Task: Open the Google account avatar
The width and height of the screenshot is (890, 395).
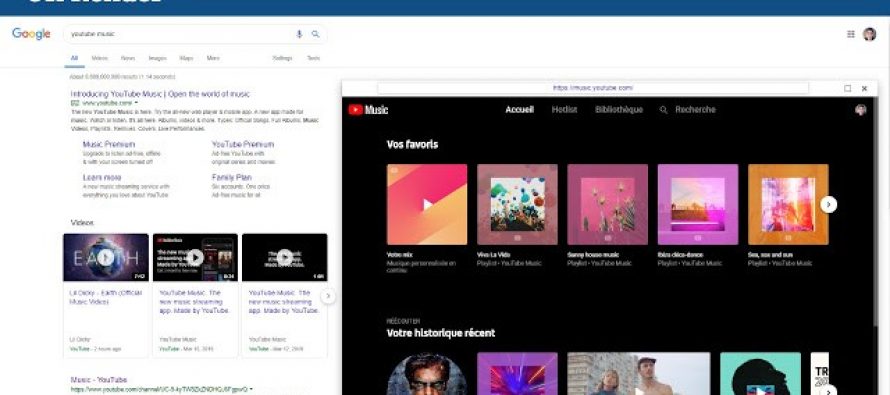Action: point(870,34)
